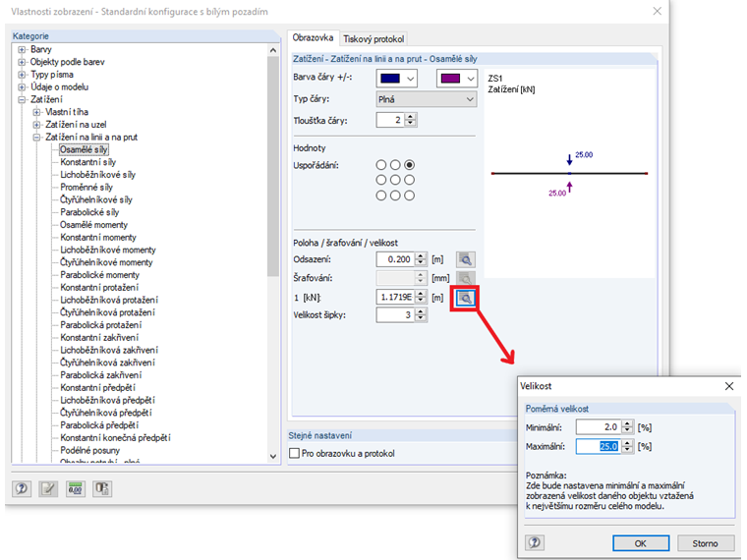Open magnifier button next to Odsazení
Screen dimensions: 747x560
(466, 259)
